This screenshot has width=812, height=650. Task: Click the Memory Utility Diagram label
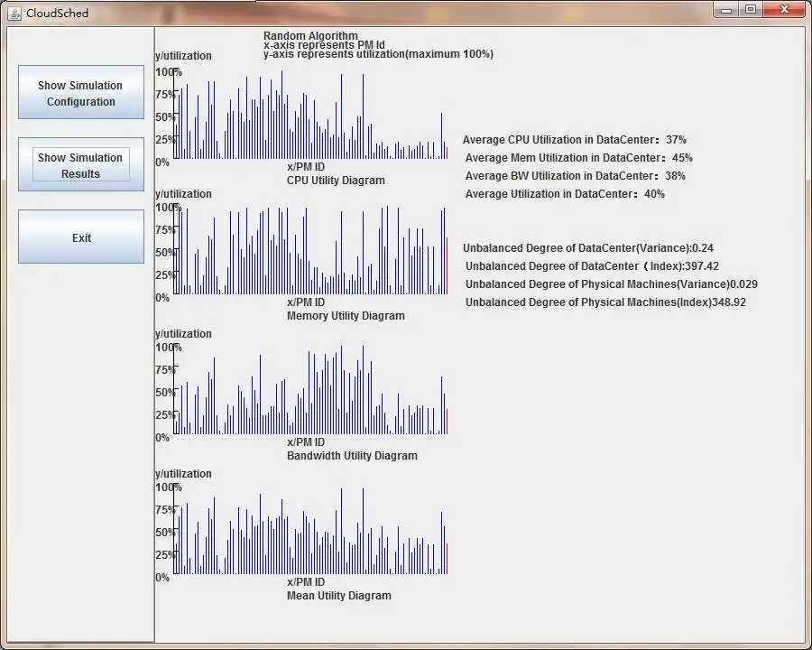(x=346, y=316)
